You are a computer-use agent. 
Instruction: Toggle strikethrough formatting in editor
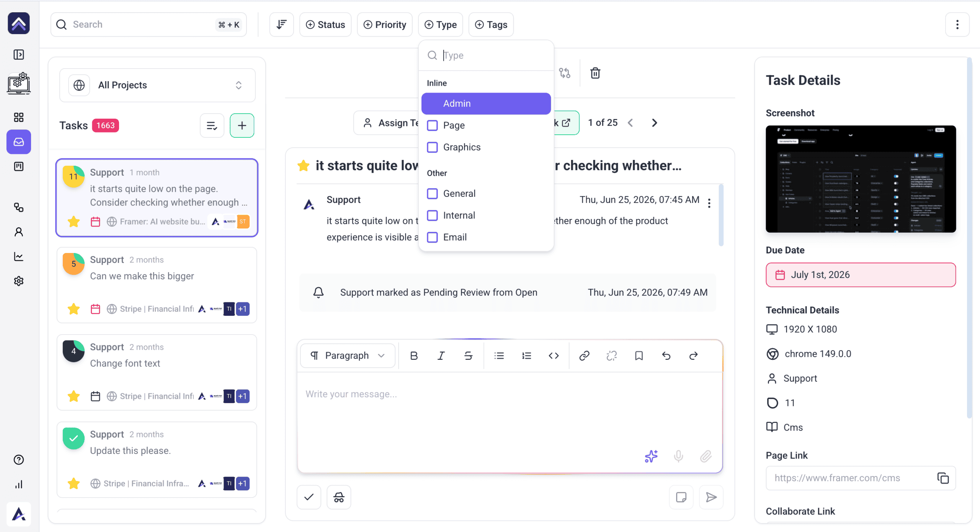(468, 356)
